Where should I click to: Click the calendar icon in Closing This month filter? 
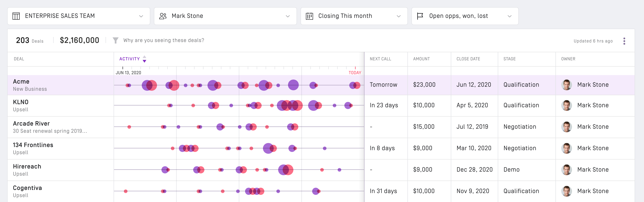click(309, 16)
